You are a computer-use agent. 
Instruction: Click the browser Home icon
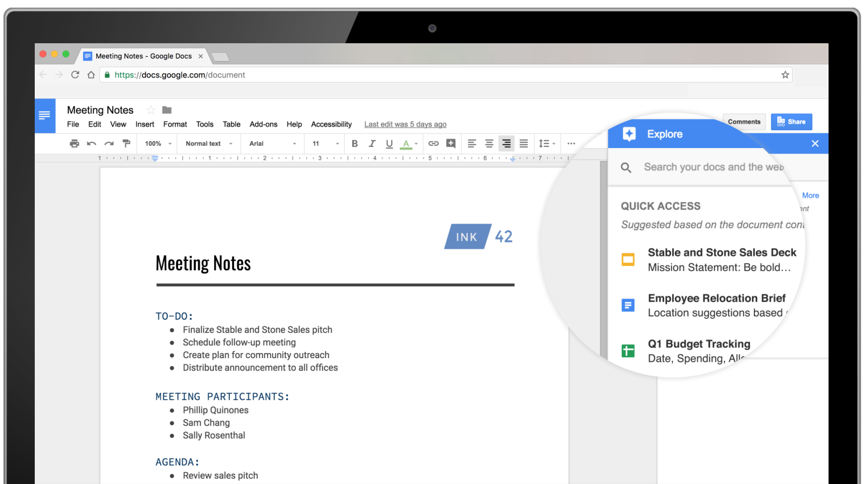[91, 75]
